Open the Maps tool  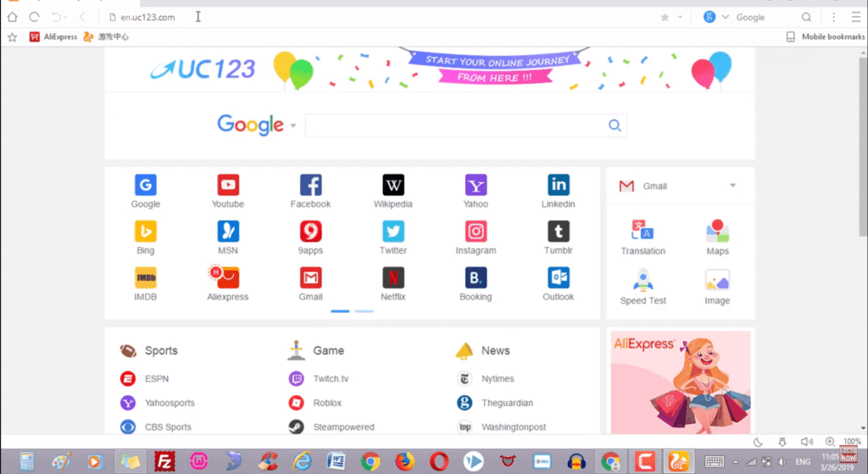(x=717, y=237)
